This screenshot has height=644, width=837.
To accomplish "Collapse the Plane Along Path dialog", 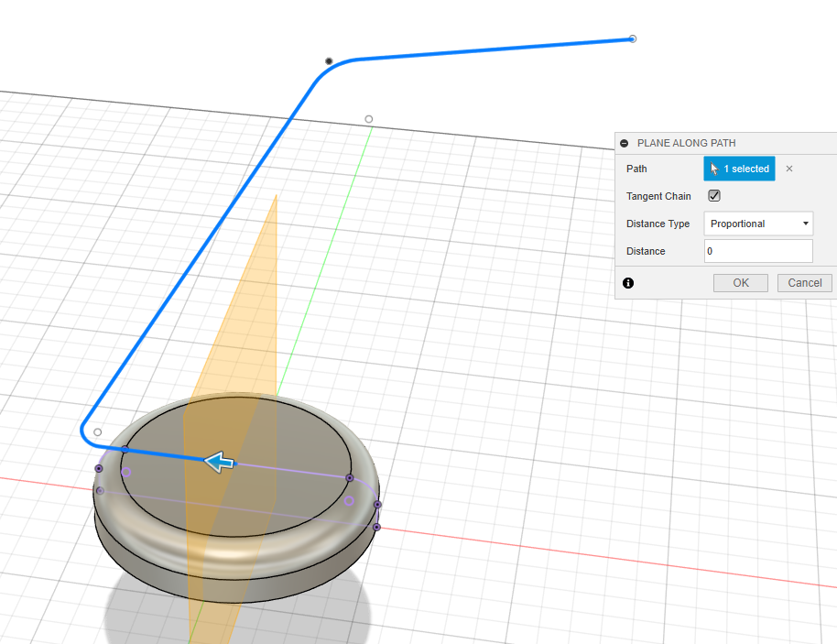I will pos(624,143).
